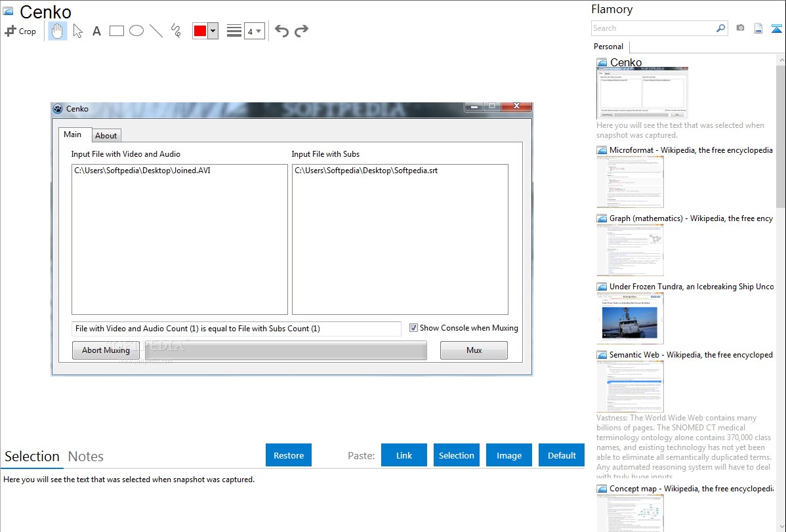The width and height of the screenshot is (786, 532).
Task: Click the snapshot icon beside Cenko heading
Action: [x=9, y=12]
